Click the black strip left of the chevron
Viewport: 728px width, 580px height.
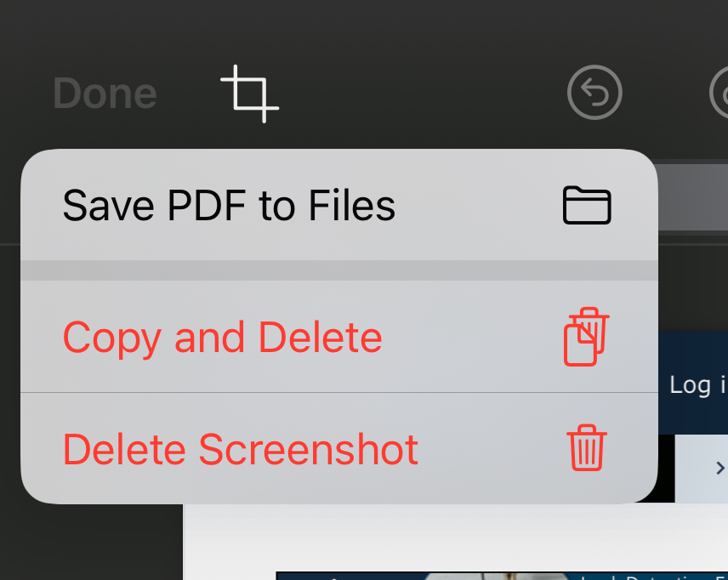click(x=666, y=468)
